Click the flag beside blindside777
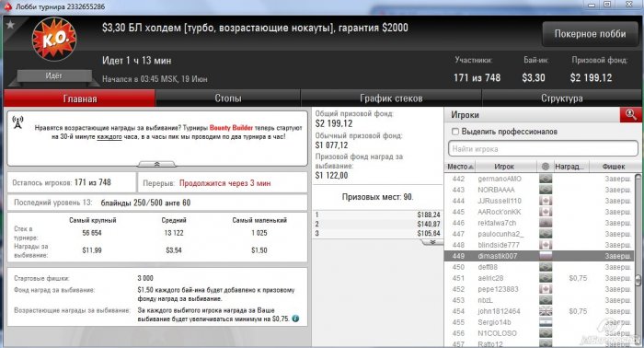 click(546, 245)
